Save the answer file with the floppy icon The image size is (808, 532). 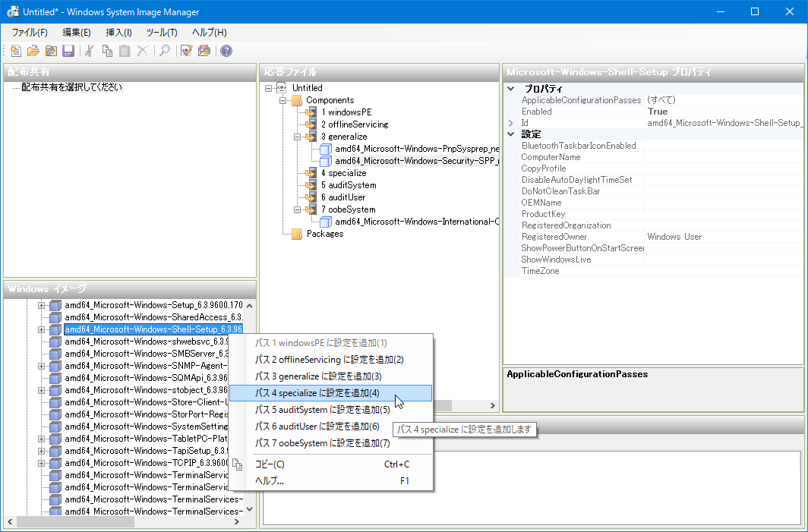(68, 51)
